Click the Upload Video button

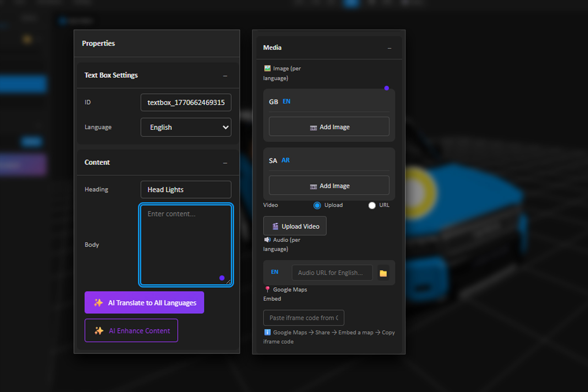tap(295, 226)
